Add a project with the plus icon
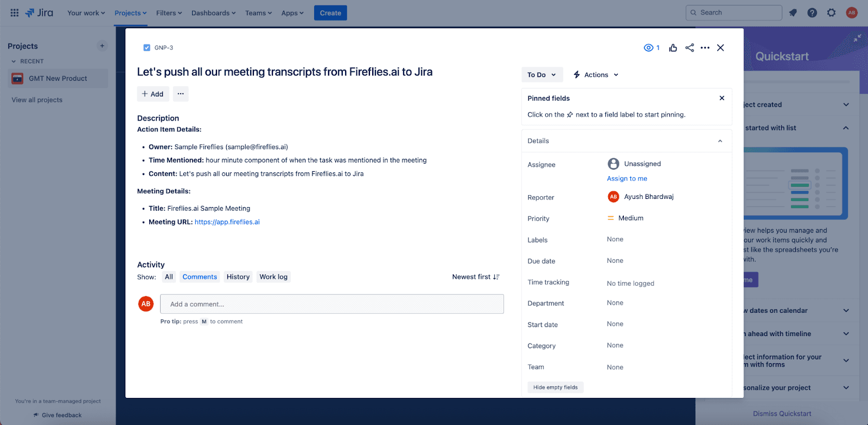The height and width of the screenshot is (425, 868). pos(102,46)
